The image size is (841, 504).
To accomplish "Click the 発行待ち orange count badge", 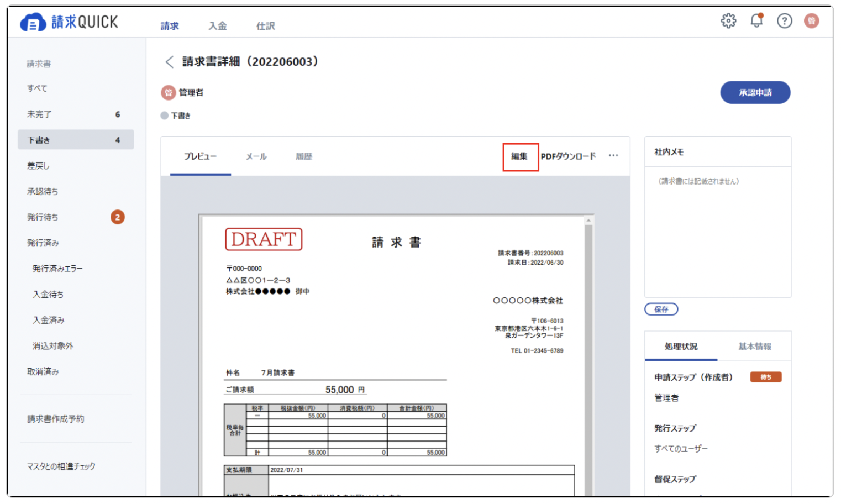I will 117,217.
